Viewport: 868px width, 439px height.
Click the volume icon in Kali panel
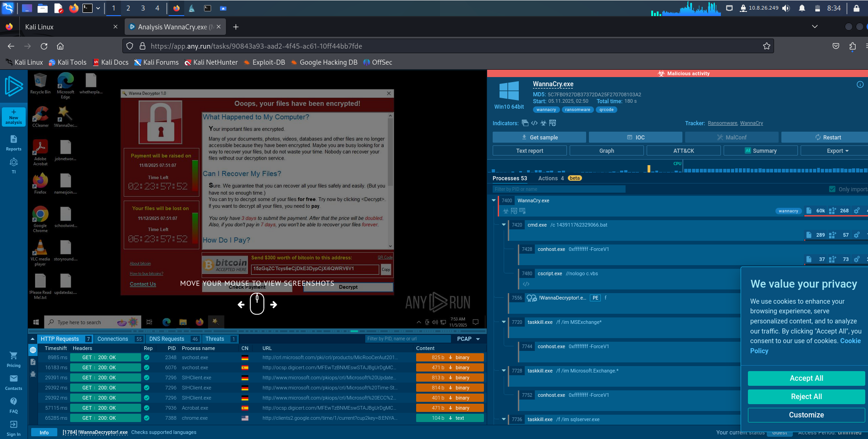pos(786,8)
